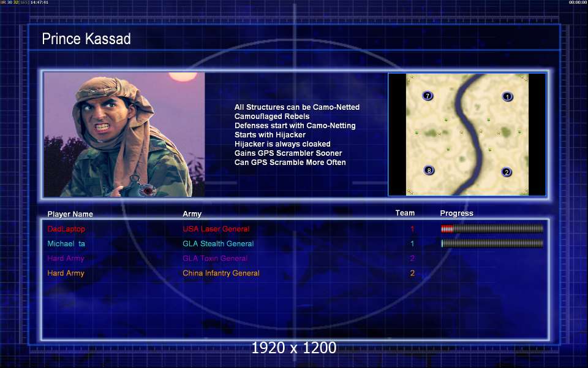Click the Progress column header

pyautogui.click(x=456, y=213)
